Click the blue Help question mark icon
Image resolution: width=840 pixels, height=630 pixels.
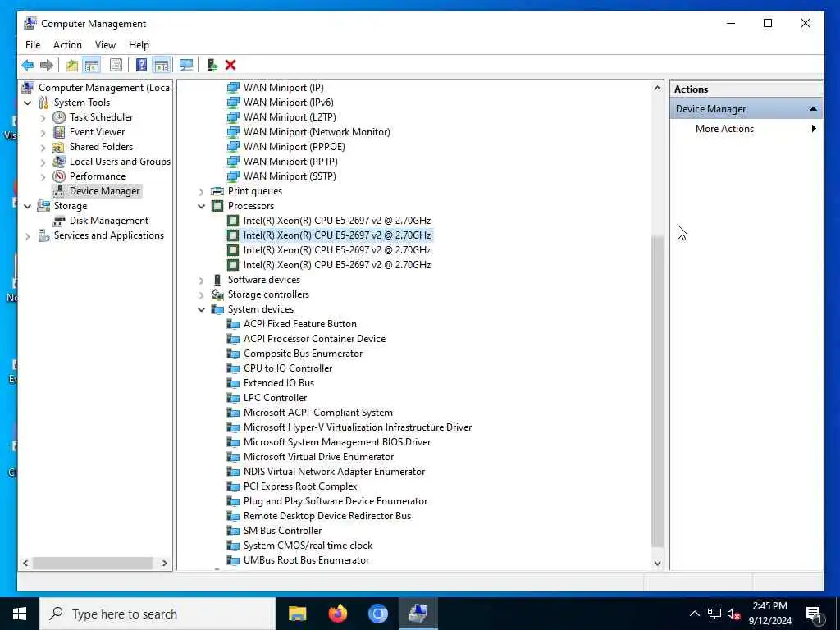[x=141, y=66]
